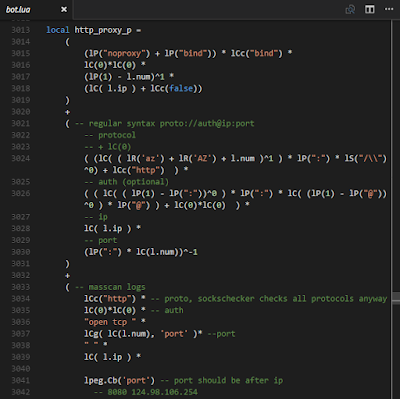The width and height of the screenshot is (400, 399).
Task: Click 'port should be after ip' comment
Action: [228, 380]
